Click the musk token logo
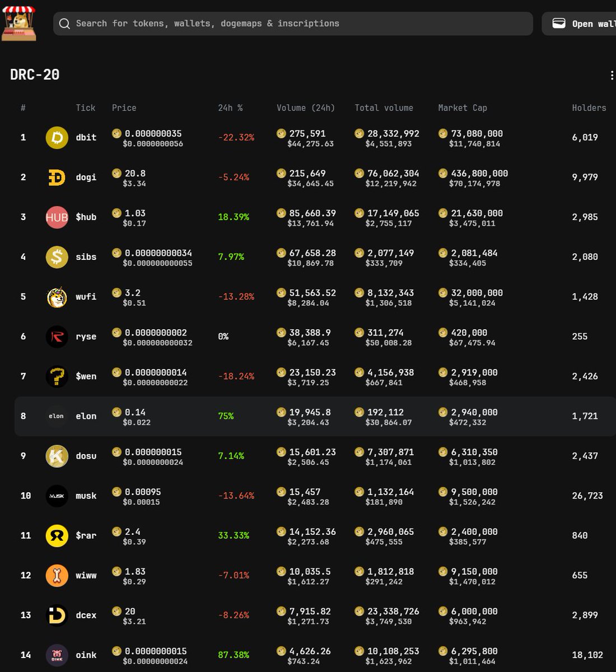 [x=57, y=496]
